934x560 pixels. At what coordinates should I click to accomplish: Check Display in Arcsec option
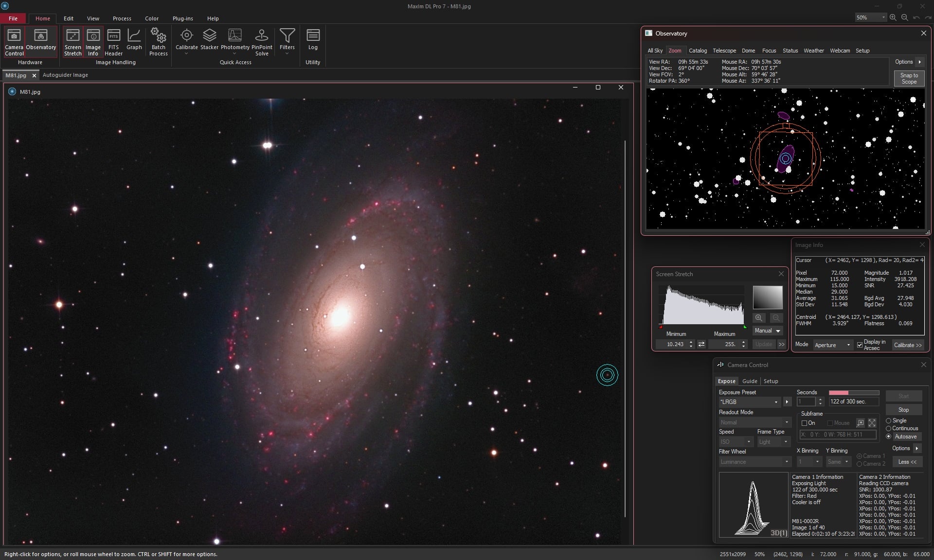(x=860, y=345)
